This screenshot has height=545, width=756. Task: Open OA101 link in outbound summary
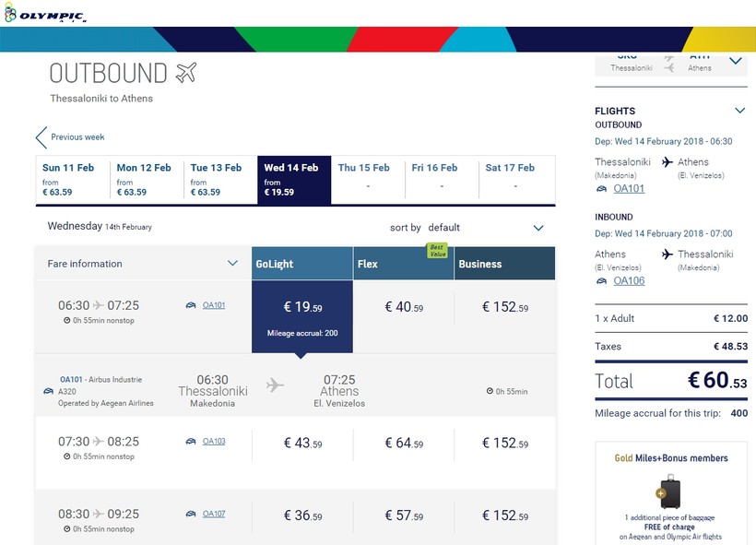629,188
